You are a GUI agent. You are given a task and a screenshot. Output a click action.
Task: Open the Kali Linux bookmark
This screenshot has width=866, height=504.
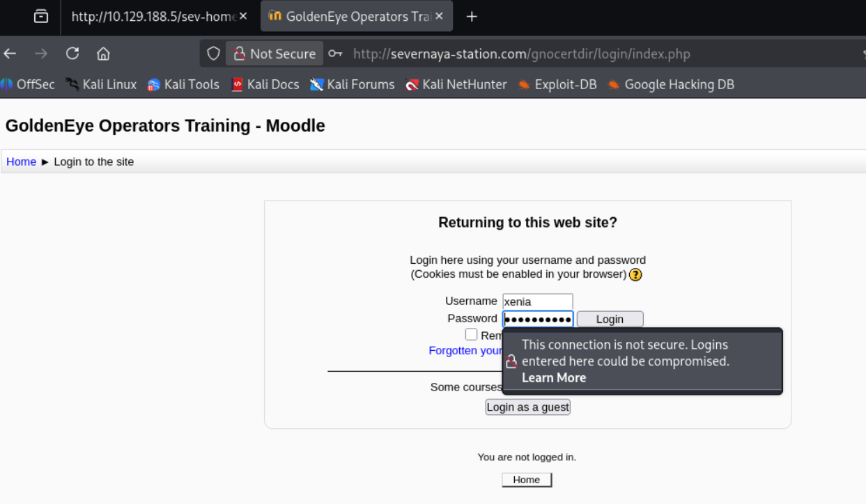(x=101, y=84)
